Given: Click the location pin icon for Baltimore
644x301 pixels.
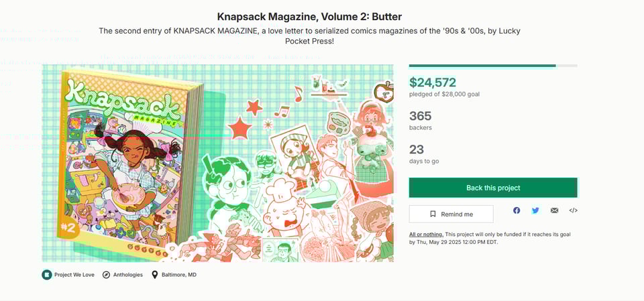Looking at the screenshot, I should [155, 275].
